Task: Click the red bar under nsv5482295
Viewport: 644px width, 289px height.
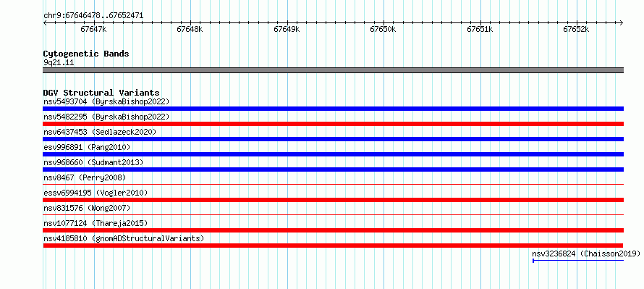Action: (333, 124)
